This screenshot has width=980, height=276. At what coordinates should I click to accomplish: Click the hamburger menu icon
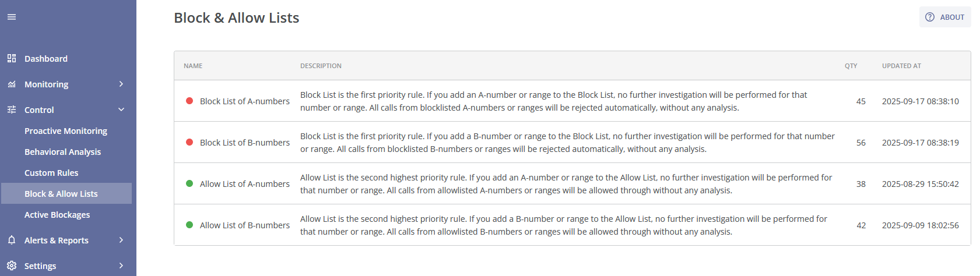[12, 17]
